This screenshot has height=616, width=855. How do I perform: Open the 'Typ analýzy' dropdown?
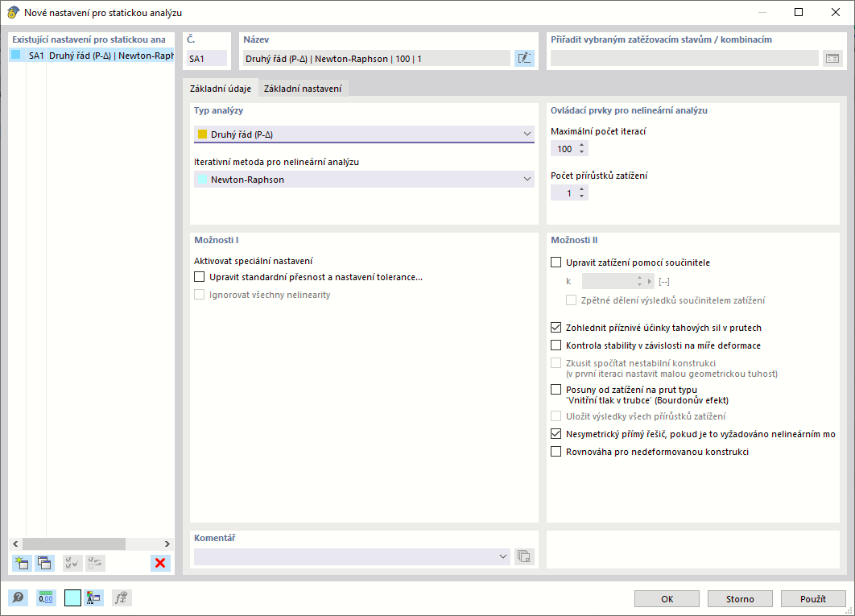(527, 132)
